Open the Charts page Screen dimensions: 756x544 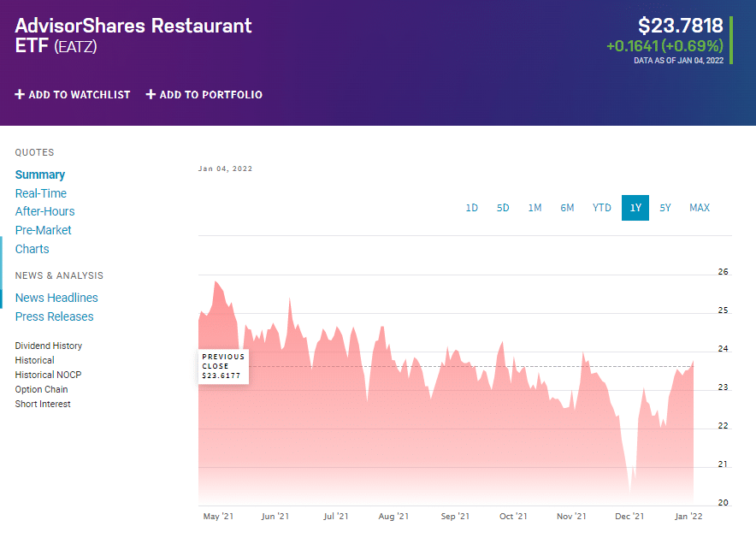[32, 249]
